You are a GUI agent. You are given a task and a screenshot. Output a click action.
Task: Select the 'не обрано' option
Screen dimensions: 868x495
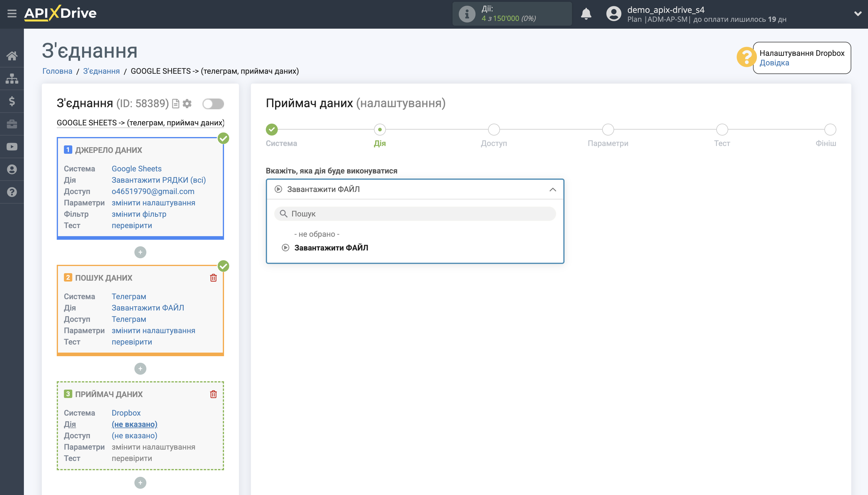[x=316, y=234]
